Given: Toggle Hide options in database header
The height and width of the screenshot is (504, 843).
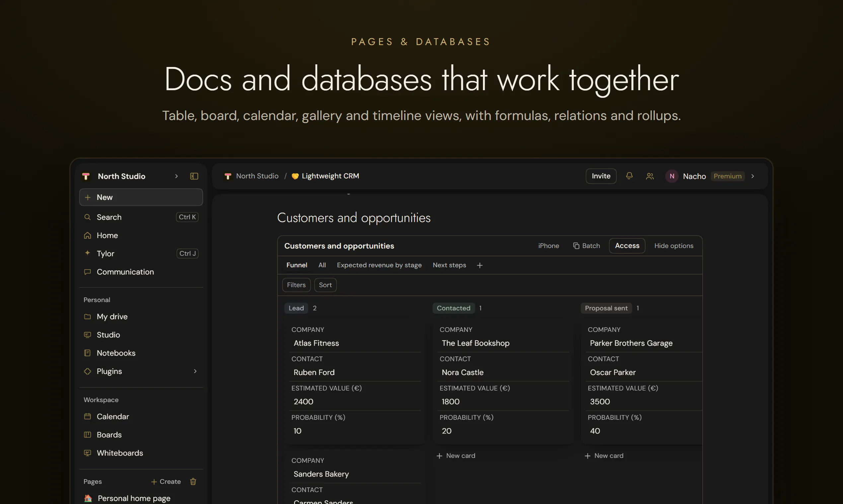Looking at the screenshot, I should [673, 246].
